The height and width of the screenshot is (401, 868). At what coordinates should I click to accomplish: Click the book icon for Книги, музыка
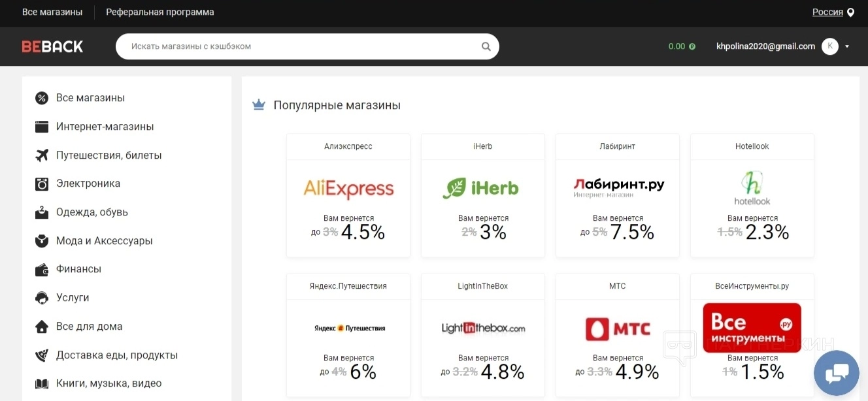click(42, 383)
